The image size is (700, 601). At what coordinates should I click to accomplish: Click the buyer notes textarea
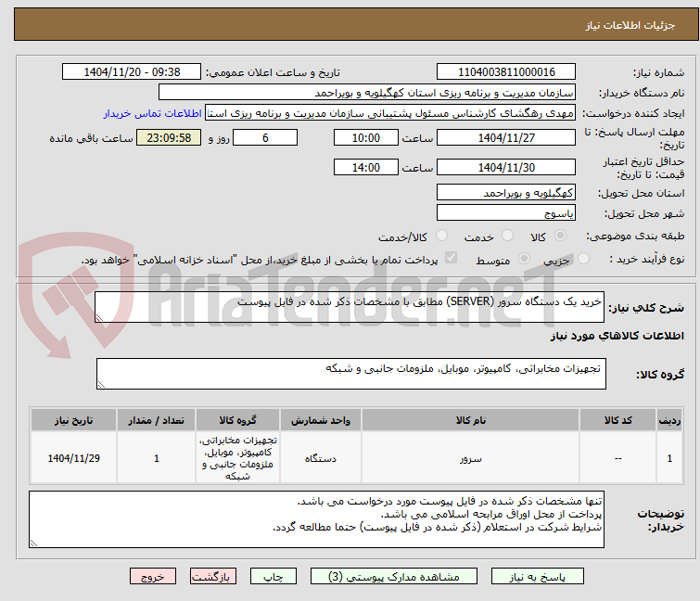[316, 519]
